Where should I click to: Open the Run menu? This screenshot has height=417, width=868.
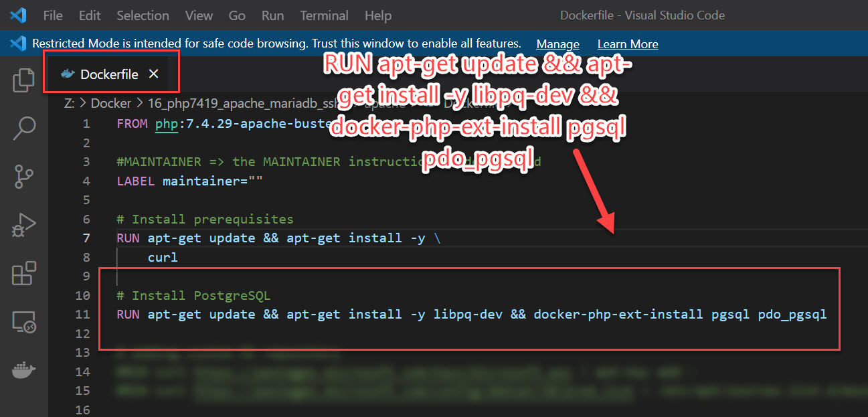coord(272,15)
